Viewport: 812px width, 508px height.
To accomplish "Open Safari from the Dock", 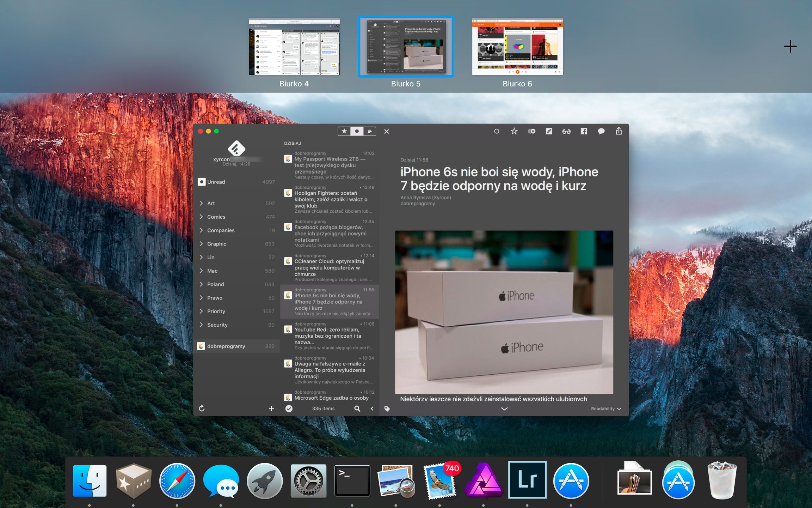I will 177,480.
